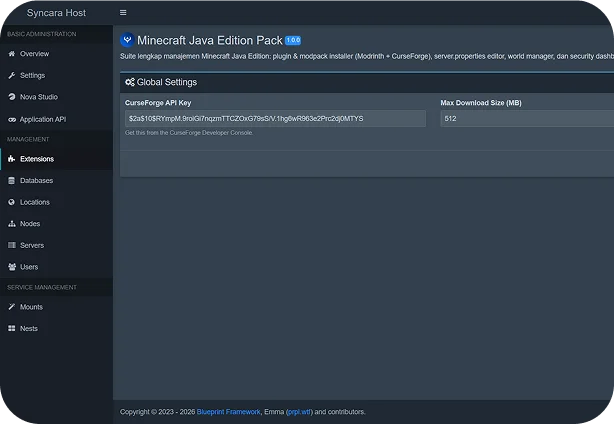Click the Minecraft Java Edition Pack logo
Viewport: 614px width, 424px height.
[127, 40]
